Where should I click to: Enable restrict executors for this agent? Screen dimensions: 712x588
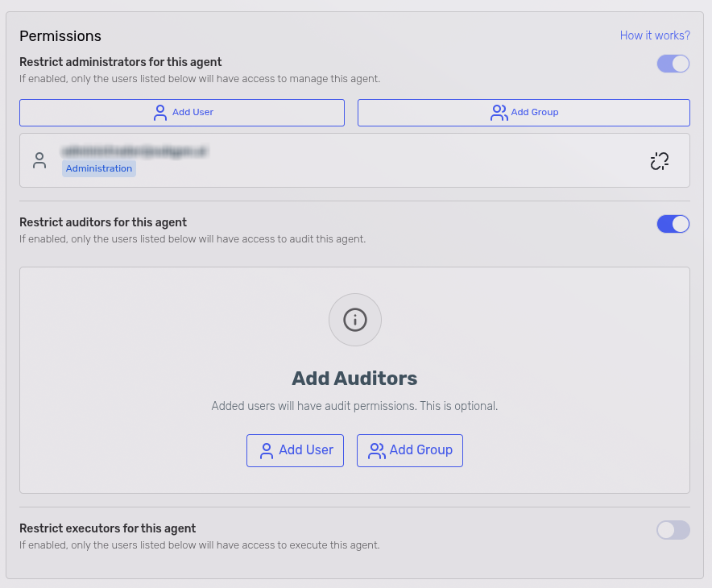click(x=673, y=530)
